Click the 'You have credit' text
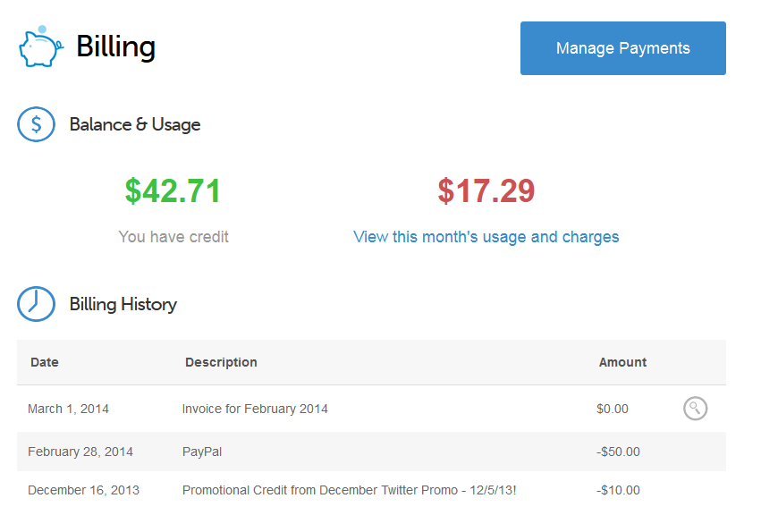The height and width of the screenshot is (532, 761). (x=173, y=237)
